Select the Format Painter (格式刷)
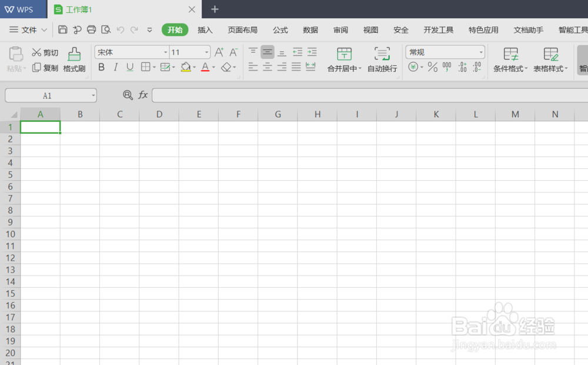588x365 pixels. click(74, 59)
